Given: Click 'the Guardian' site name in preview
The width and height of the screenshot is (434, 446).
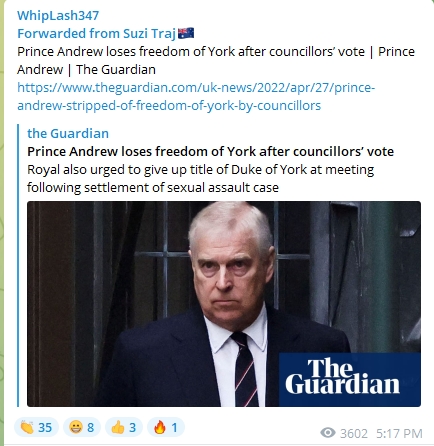Looking at the screenshot, I should pos(68,133).
